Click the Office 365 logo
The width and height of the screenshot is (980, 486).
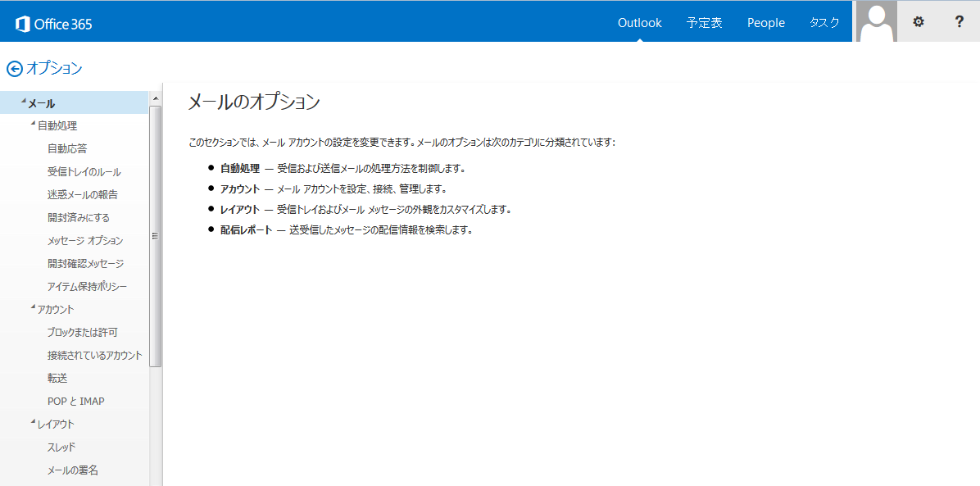(54, 24)
